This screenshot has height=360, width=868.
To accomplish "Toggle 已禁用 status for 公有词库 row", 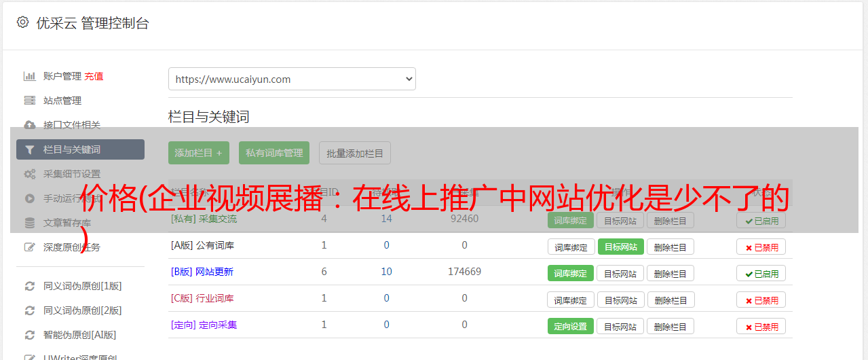I will coord(761,247).
